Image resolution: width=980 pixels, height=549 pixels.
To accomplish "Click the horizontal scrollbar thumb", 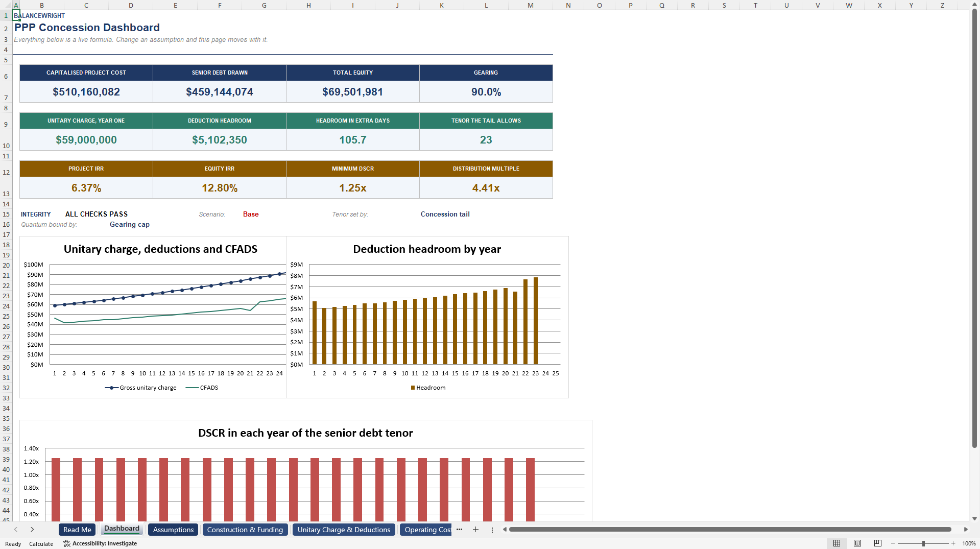I will (x=730, y=530).
